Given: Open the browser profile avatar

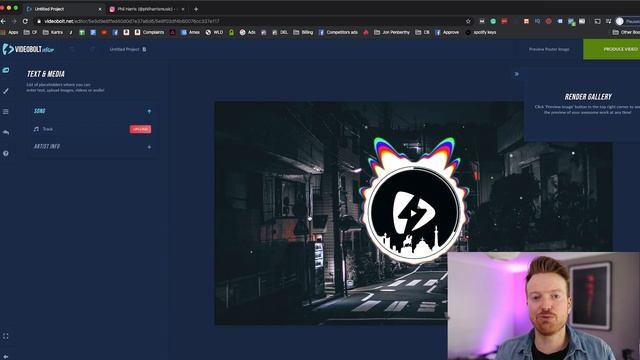Looking at the screenshot, I should coord(620,21).
